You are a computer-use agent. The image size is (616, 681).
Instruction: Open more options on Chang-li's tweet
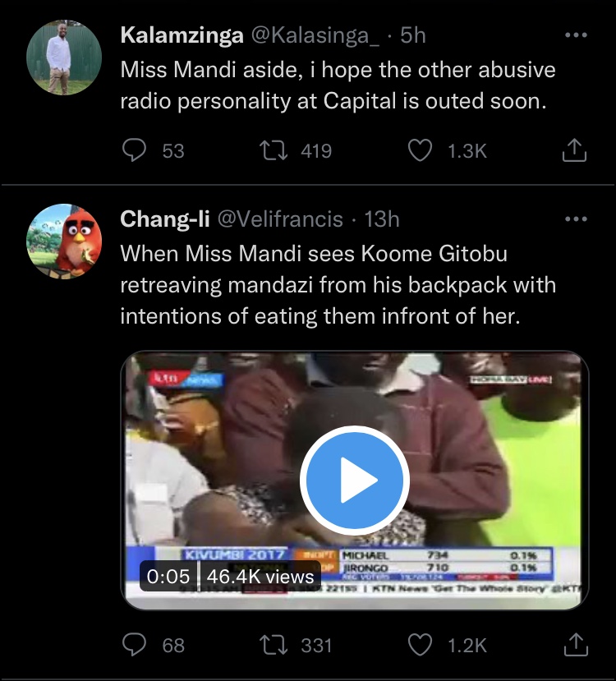[x=576, y=219]
